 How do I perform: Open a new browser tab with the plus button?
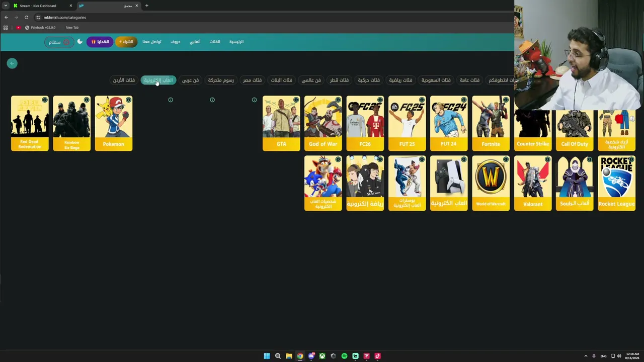click(146, 6)
